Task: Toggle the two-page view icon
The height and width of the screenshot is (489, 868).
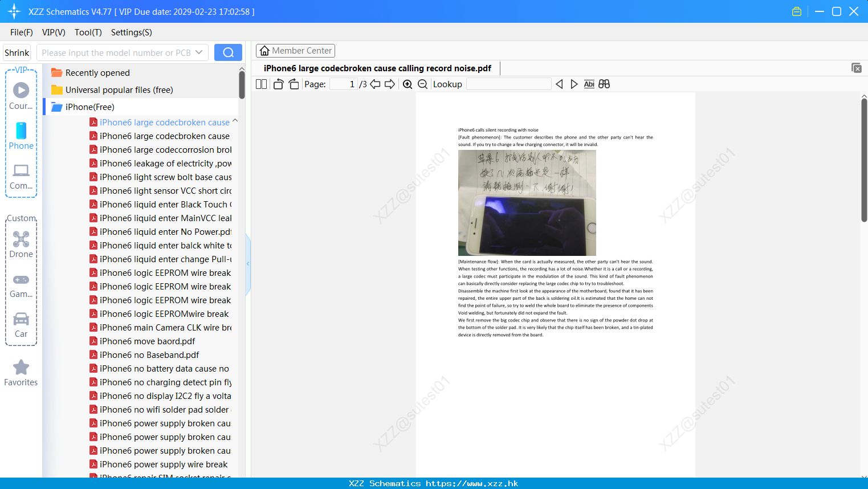Action: point(261,84)
